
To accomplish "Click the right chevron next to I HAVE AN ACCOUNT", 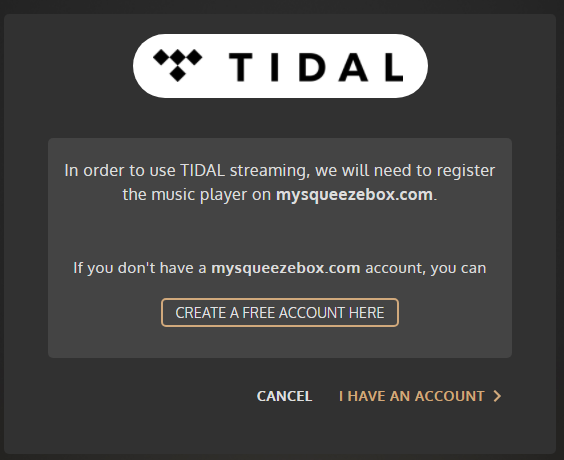I will 497,396.
